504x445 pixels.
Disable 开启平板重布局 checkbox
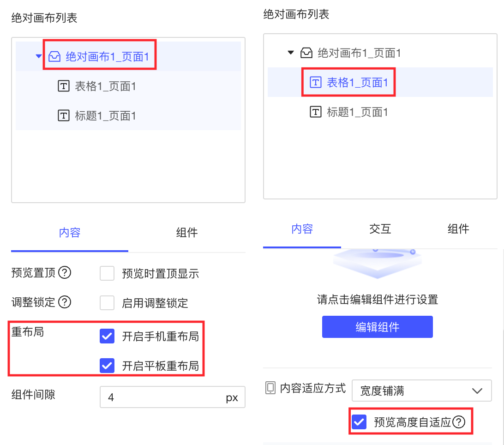point(107,366)
